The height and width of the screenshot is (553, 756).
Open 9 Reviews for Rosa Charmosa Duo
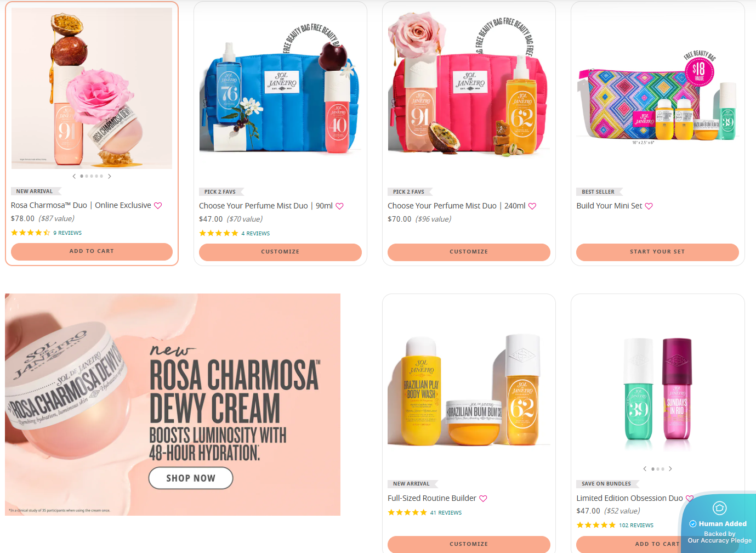tap(67, 233)
